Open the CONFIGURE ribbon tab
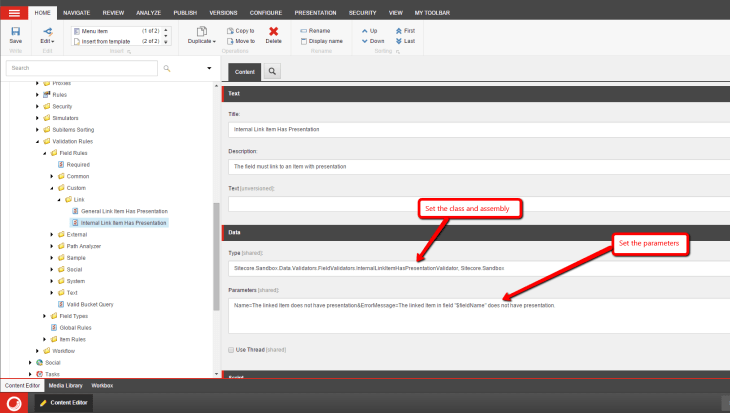This screenshot has height=413, width=730. coord(266,13)
